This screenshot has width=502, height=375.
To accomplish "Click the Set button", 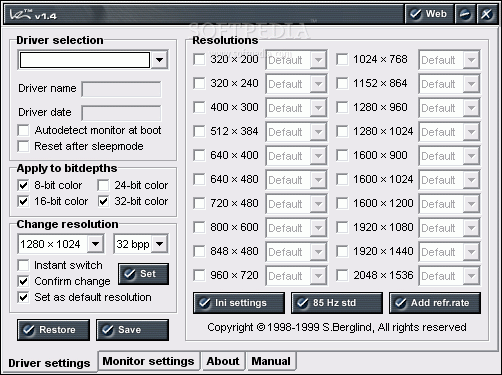I will 143,274.
